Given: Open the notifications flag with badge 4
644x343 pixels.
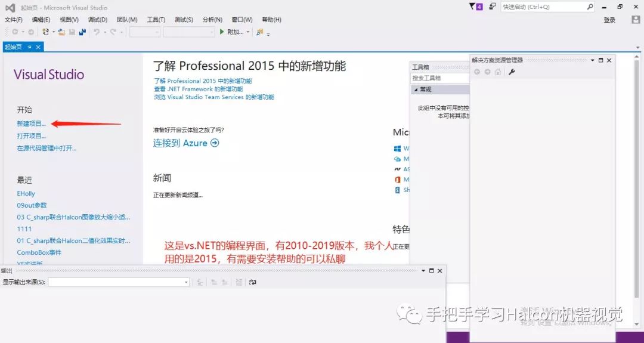Looking at the screenshot, I should (476, 7).
